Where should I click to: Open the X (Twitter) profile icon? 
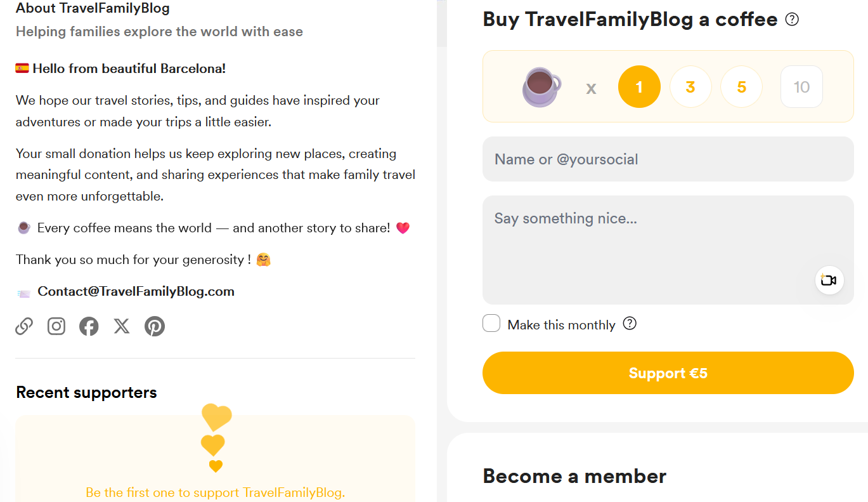point(122,326)
